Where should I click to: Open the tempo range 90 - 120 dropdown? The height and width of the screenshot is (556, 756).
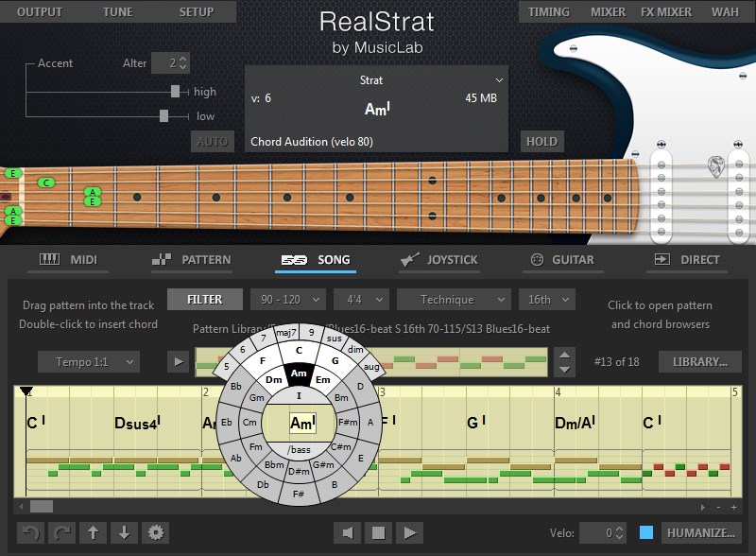coord(288,300)
